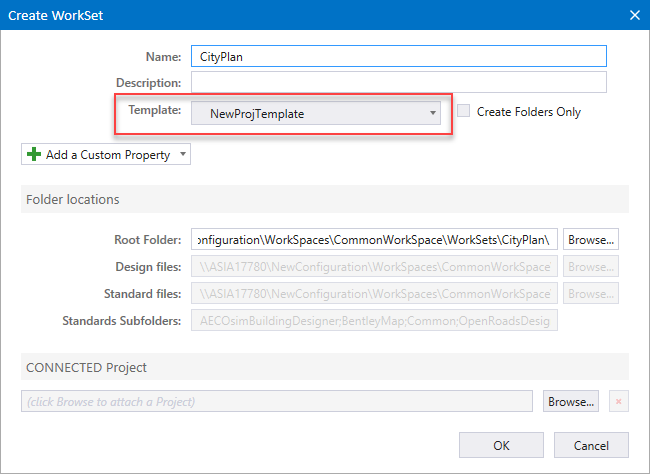Click the Design files path field
Screen dimensions: 650x474
[374, 266]
